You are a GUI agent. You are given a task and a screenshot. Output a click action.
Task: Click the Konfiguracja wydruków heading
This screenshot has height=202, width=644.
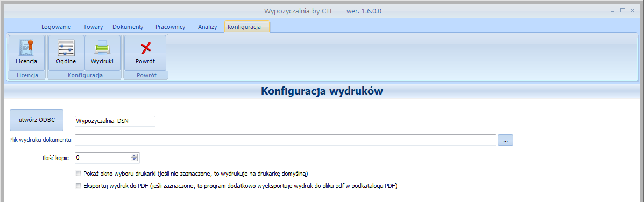(322, 91)
